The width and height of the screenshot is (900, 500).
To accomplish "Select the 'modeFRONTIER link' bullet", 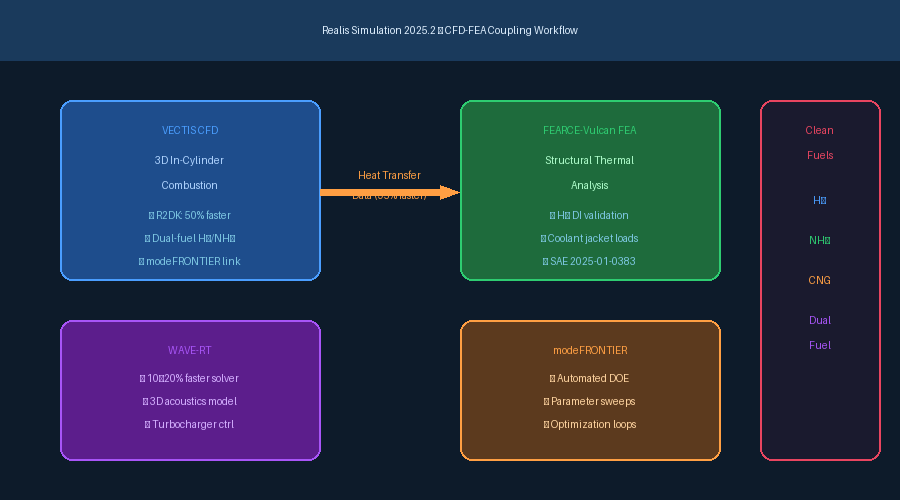I will point(189,261).
